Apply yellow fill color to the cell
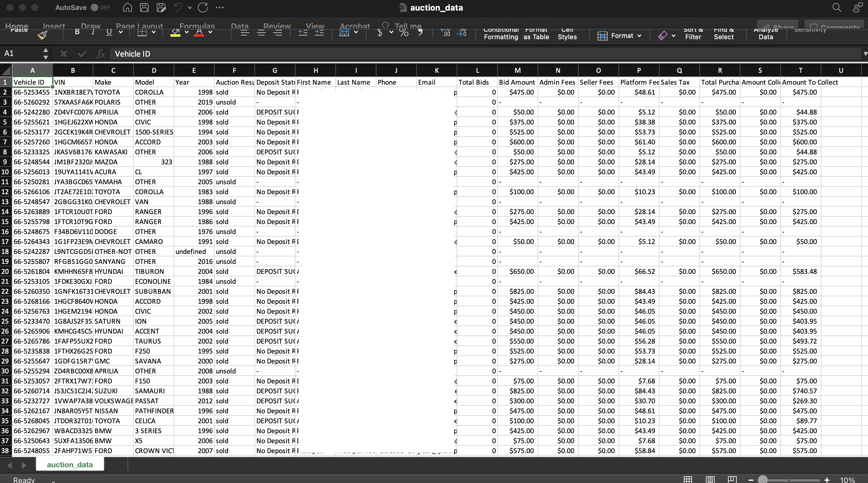This screenshot has height=483, width=868. (175, 32)
